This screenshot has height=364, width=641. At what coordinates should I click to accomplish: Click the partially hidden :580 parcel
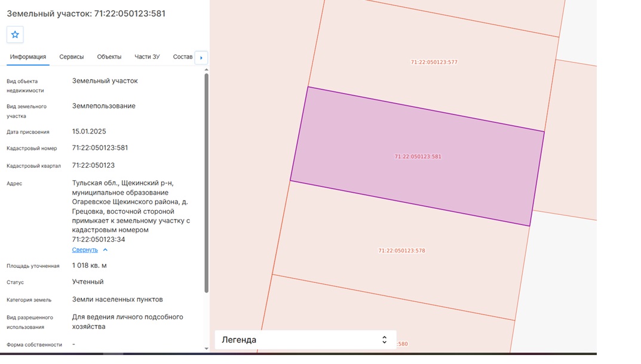pyautogui.click(x=403, y=344)
